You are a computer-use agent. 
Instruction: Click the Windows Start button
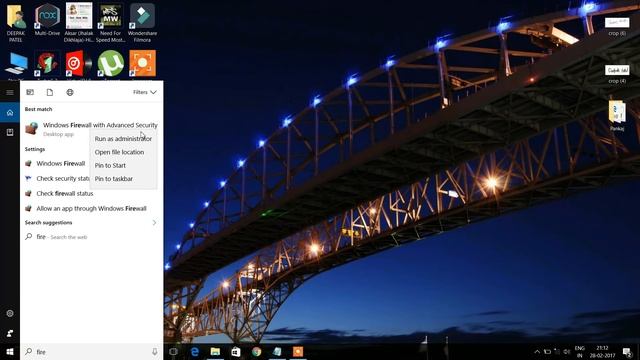click(10, 351)
